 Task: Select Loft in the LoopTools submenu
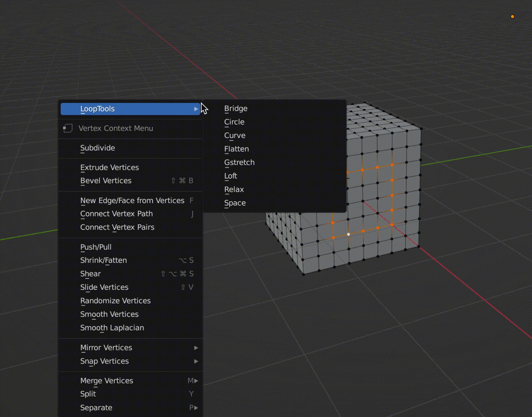tap(231, 176)
